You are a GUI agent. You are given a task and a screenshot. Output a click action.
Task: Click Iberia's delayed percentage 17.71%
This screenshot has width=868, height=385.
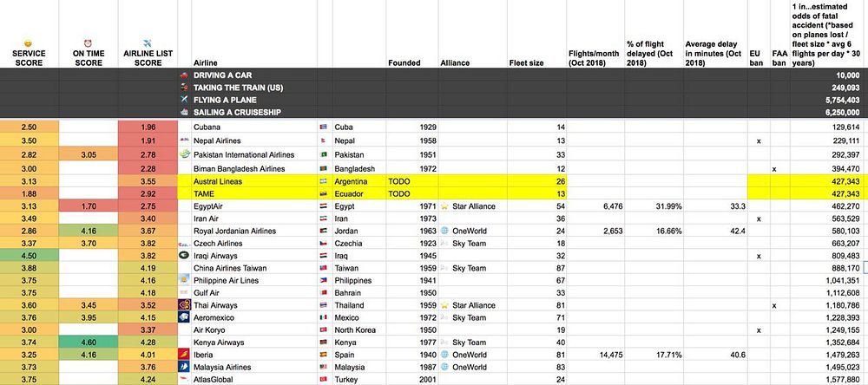point(668,355)
